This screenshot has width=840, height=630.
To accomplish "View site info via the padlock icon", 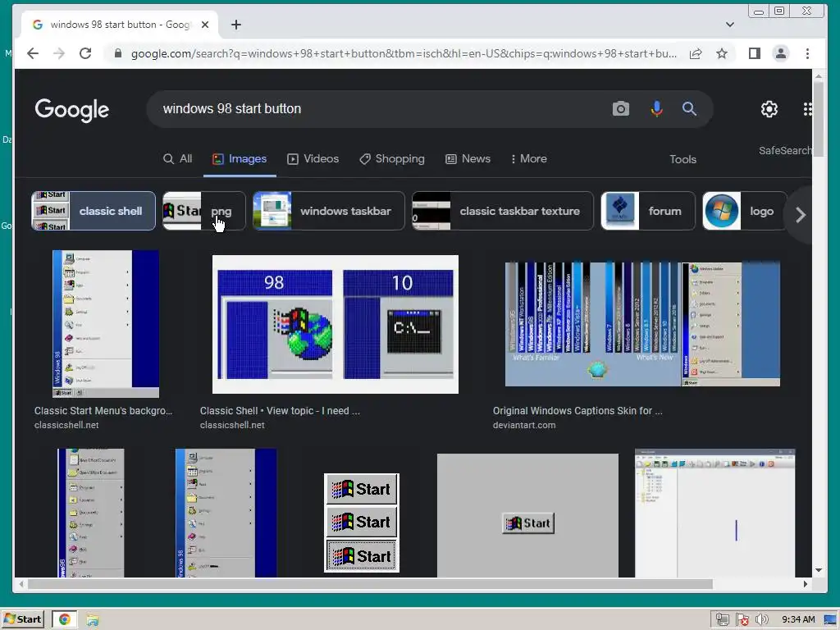I will (x=118, y=53).
